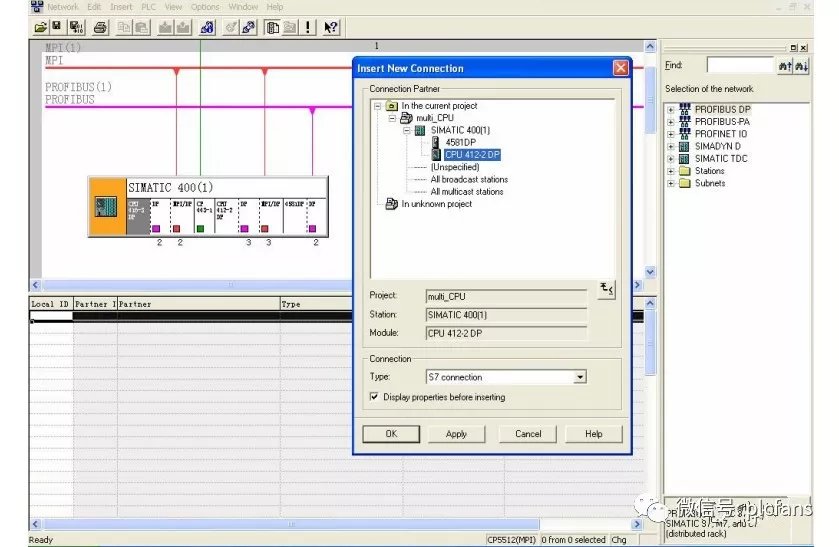Click the Open project toolbar icon
This screenshot has width=839, height=547.
39,27
